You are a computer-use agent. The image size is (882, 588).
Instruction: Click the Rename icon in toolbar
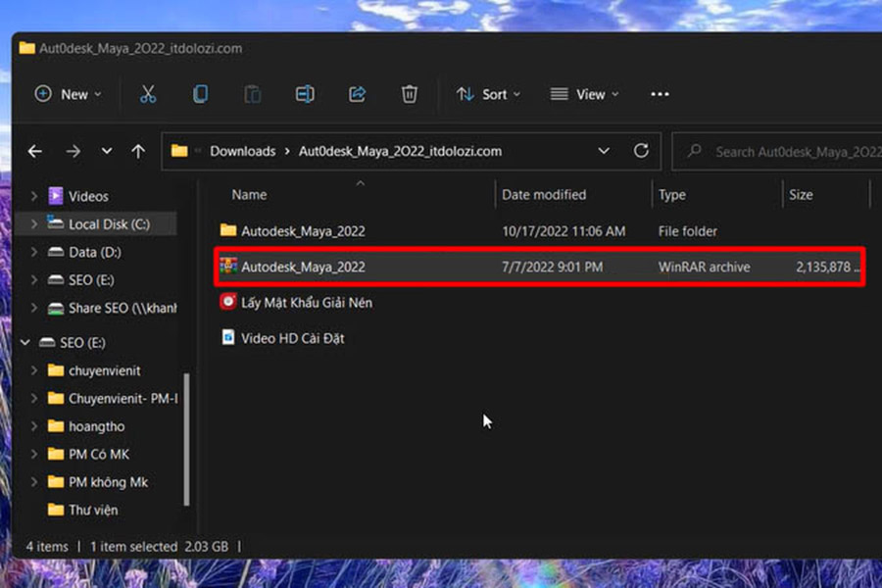[x=305, y=94]
